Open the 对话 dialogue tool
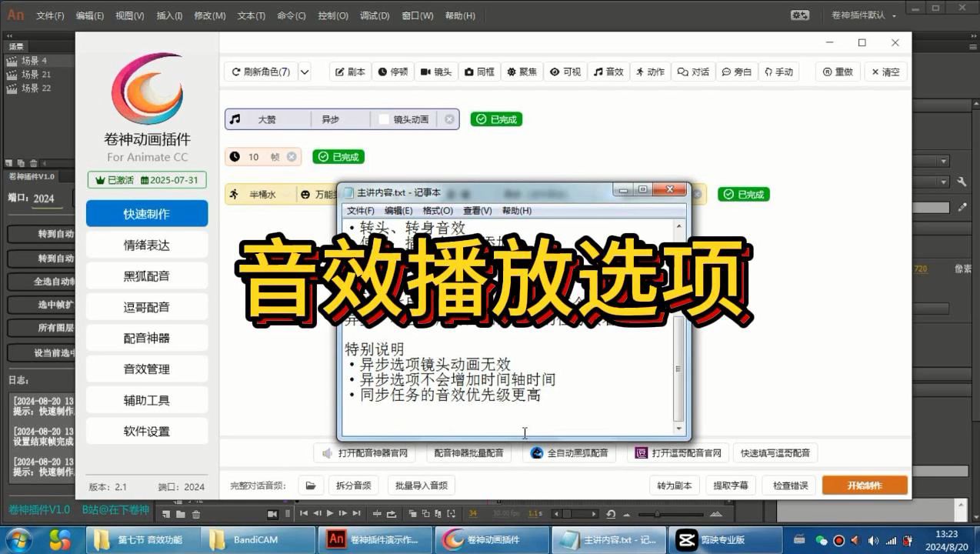The image size is (980, 554). pos(692,72)
